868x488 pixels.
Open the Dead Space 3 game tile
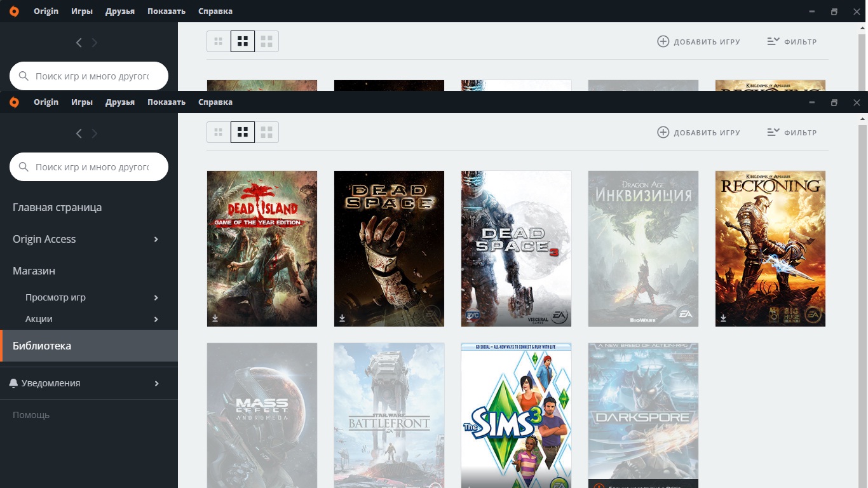pyautogui.click(x=516, y=248)
